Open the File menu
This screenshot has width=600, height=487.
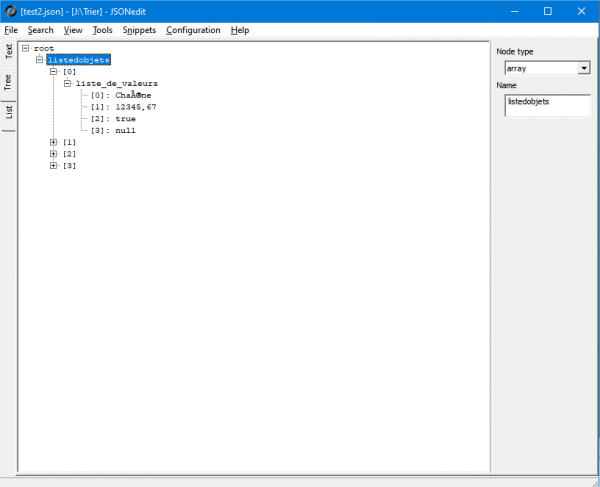coord(11,30)
